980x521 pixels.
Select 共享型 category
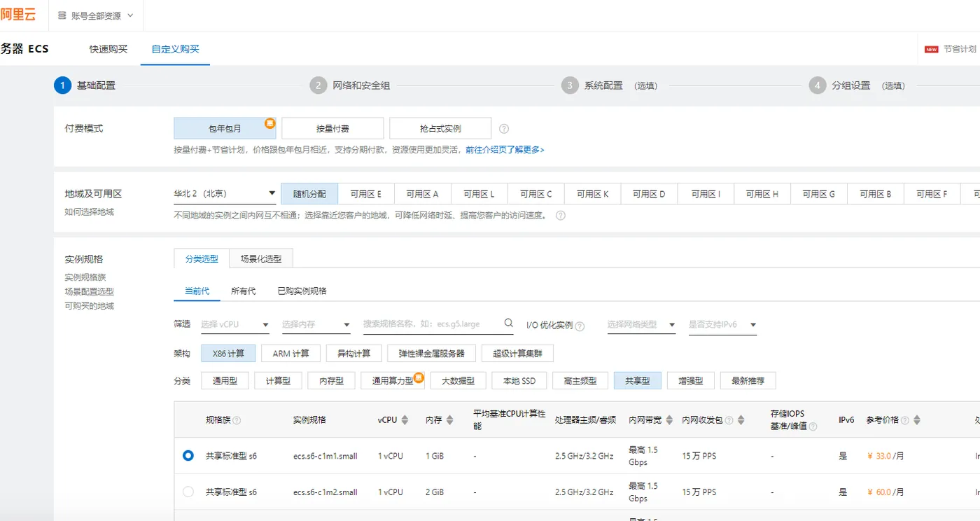pyautogui.click(x=638, y=381)
